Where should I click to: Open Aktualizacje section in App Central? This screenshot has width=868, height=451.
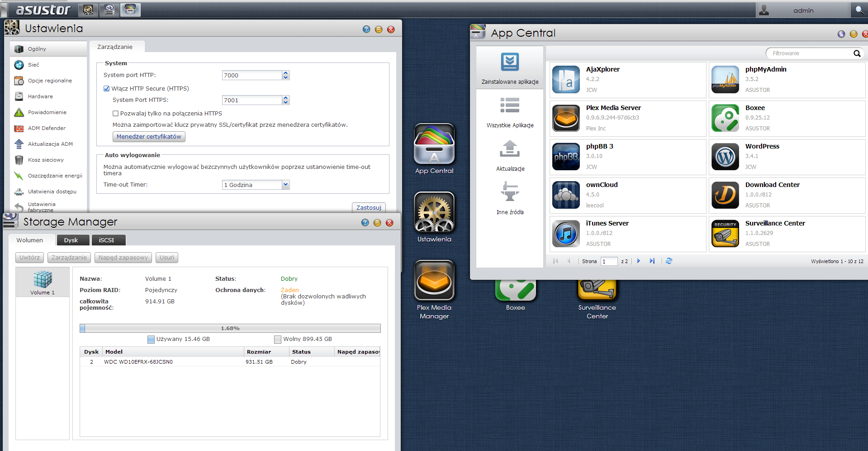click(510, 155)
